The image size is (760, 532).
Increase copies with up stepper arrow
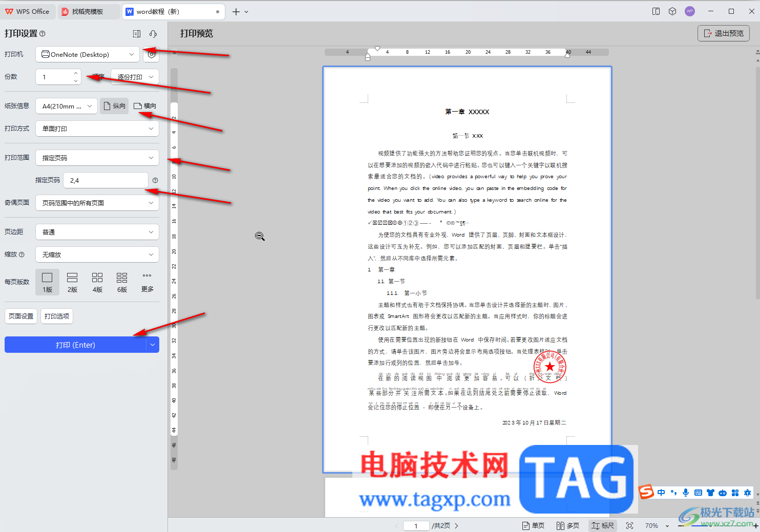click(x=76, y=73)
